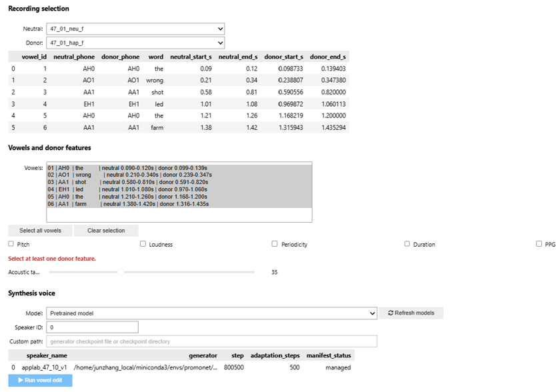Click the adaptation_steps column header

point(275,355)
